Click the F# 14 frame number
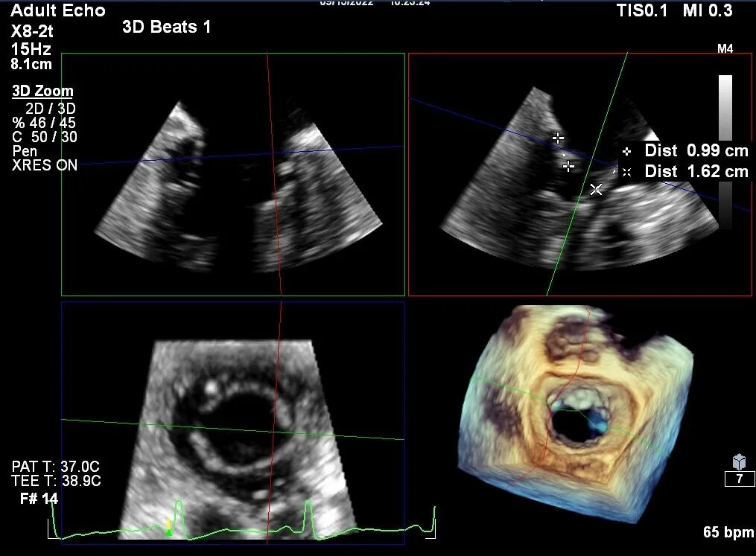The height and width of the screenshot is (556, 756). click(x=39, y=499)
